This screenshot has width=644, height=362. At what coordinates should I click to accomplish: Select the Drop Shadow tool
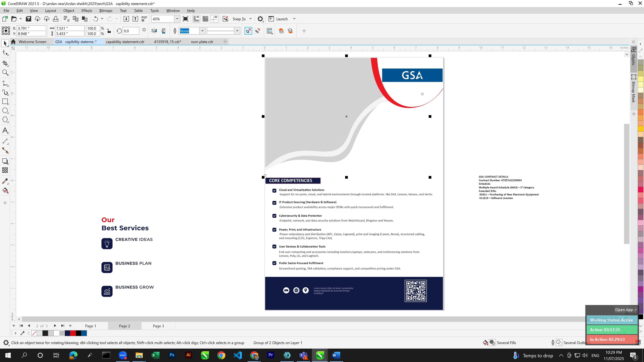[5, 161]
